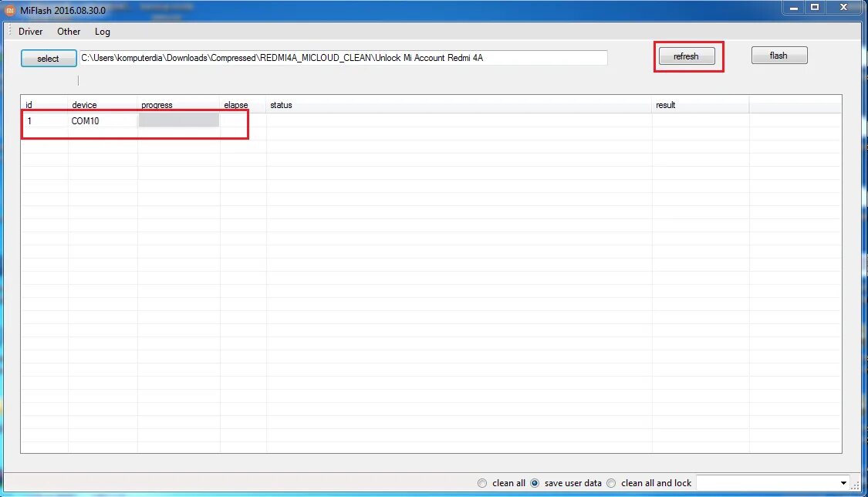Click the elapse column header

pyautogui.click(x=235, y=104)
